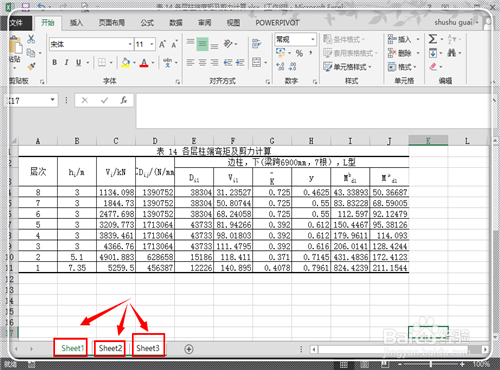Click 格式 format cells button
The image size is (500, 370).
402,67
